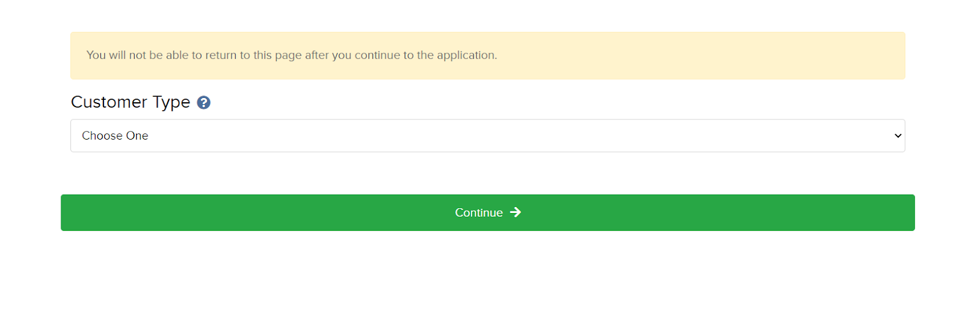
Task: Click the Customer Type combo box field
Action: click(x=488, y=136)
